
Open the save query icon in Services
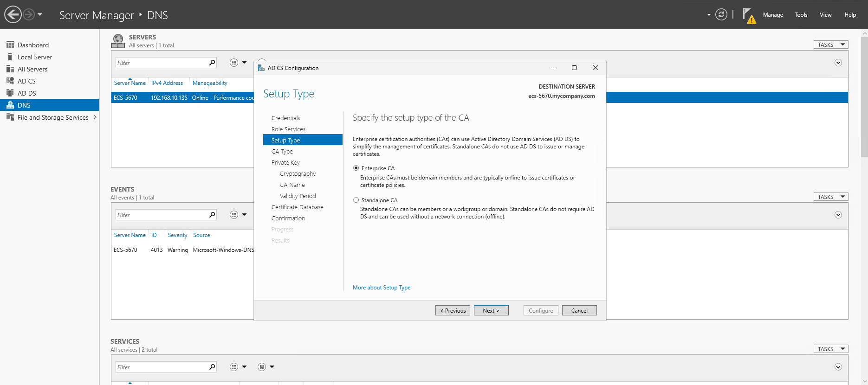262,367
